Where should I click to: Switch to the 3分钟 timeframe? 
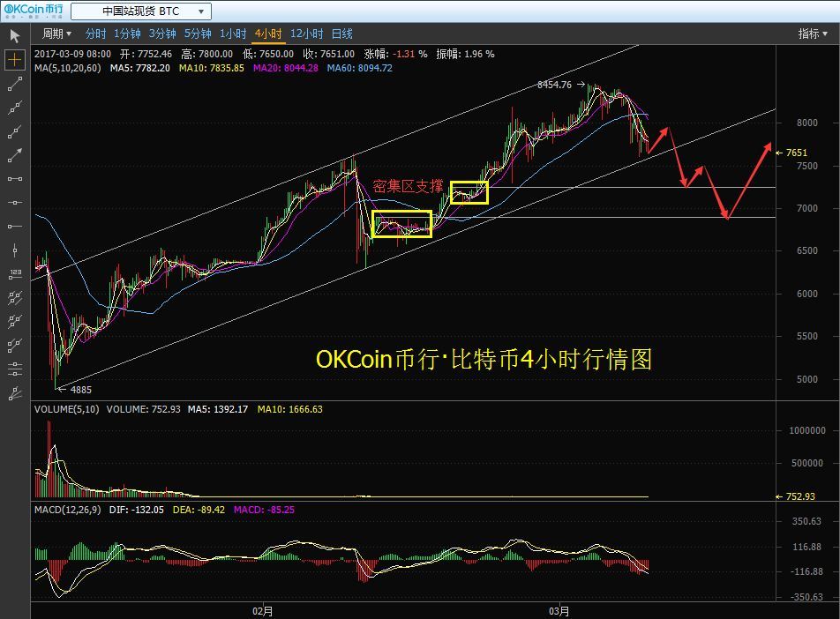tap(162, 34)
